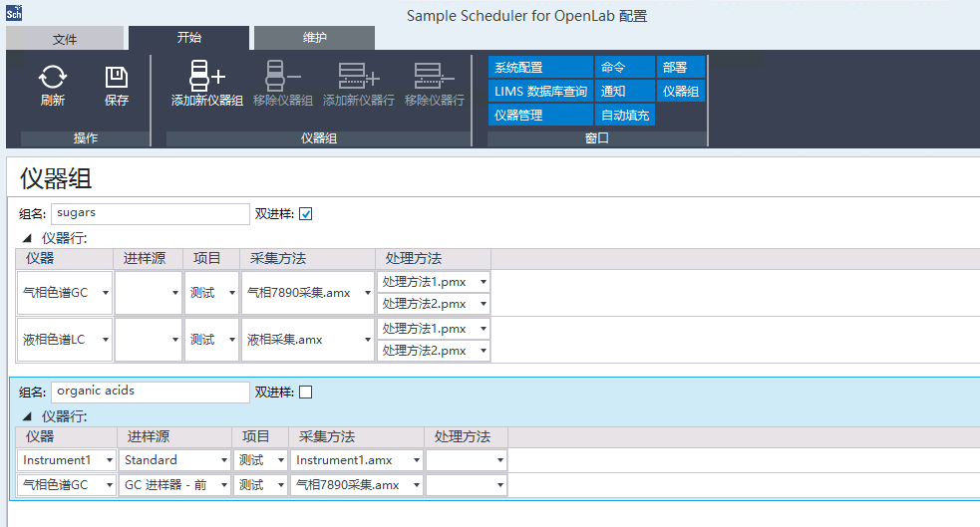980x527 pixels.
Task: Uncheck 双进样 for sugars group
Action: [306, 214]
